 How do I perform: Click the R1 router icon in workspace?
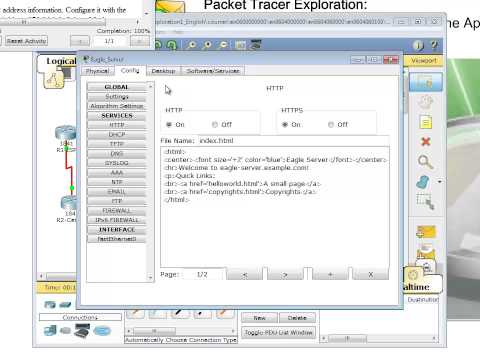[x=66, y=133]
